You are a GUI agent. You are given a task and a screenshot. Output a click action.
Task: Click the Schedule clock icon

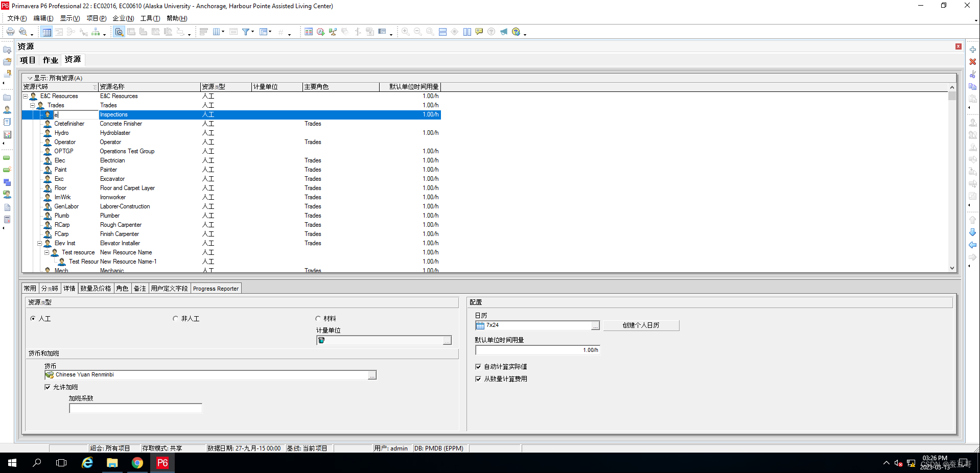(x=320, y=32)
